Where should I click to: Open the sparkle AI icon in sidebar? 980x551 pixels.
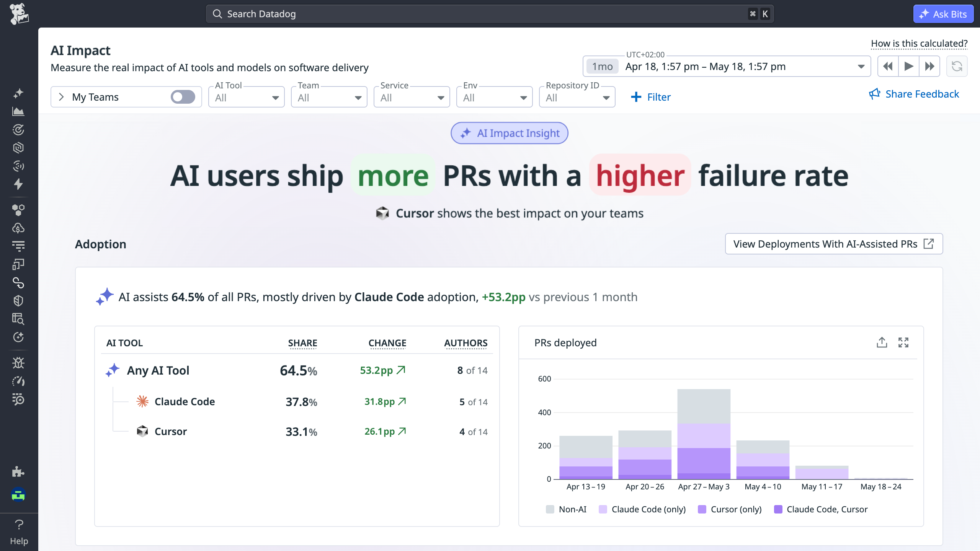18,93
